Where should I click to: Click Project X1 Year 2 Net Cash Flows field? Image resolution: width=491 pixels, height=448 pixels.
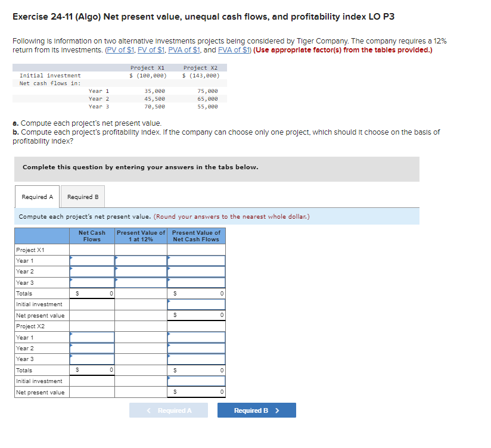92,271
